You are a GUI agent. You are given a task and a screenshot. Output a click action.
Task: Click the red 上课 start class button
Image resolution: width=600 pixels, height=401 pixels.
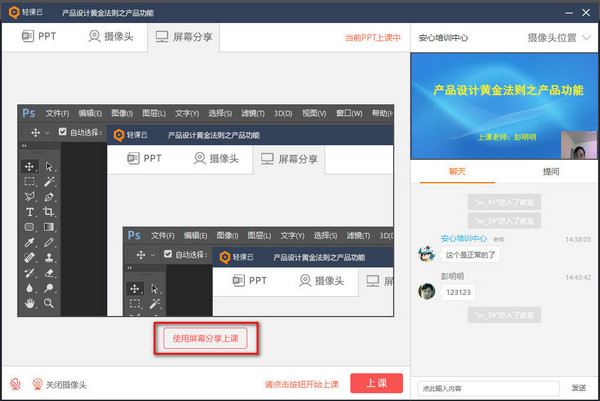click(x=377, y=383)
